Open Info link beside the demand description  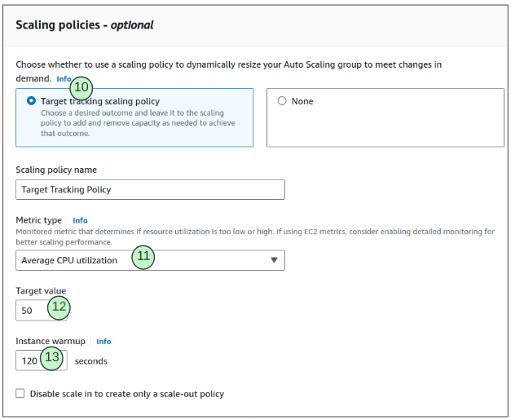[64, 79]
